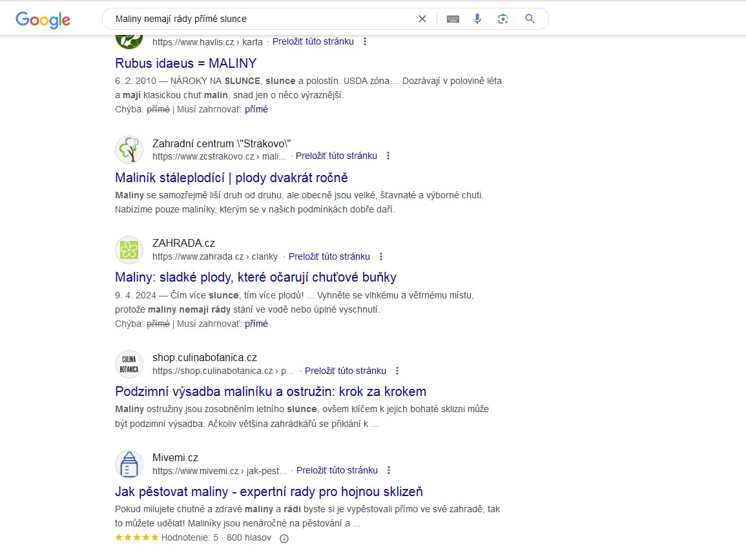The height and width of the screenshot is (560, 746).
Task: Open three-dot menu for the Mivemi.cz result
Action: click(x=389, y=470)
